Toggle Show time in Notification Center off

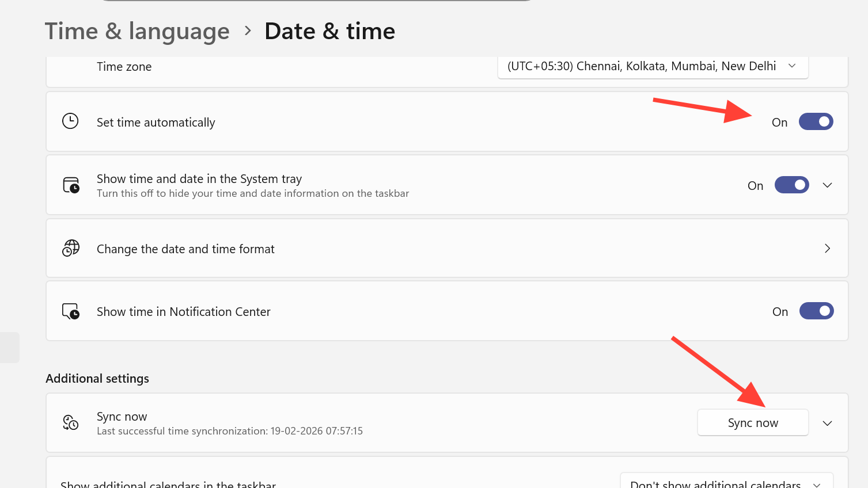(816, 311)
